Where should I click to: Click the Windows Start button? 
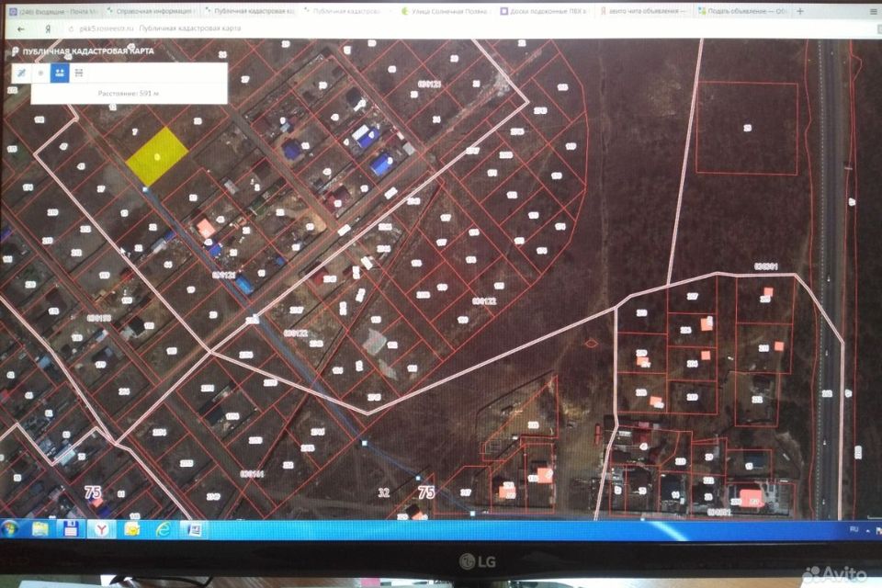click(x=10, y=528)
